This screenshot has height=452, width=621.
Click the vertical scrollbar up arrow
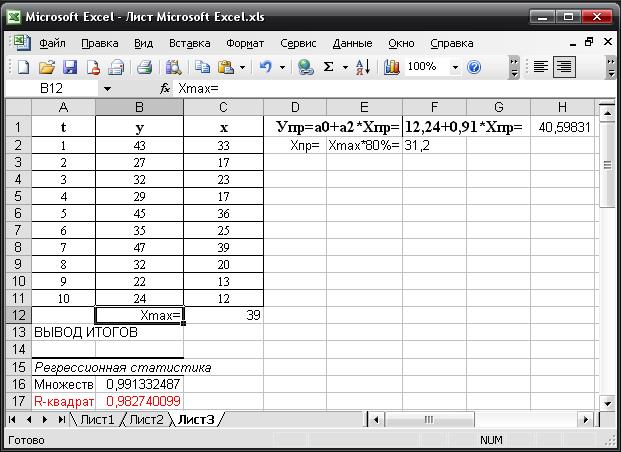coord(608,114)
